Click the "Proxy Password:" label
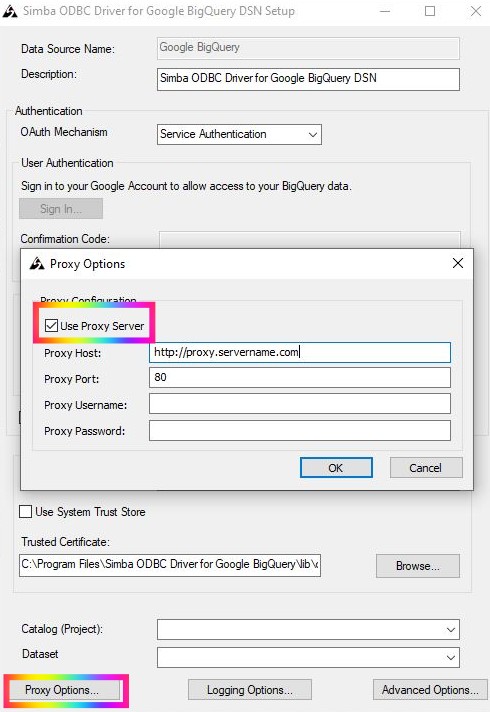490x712 pixels. click(84, 430)
